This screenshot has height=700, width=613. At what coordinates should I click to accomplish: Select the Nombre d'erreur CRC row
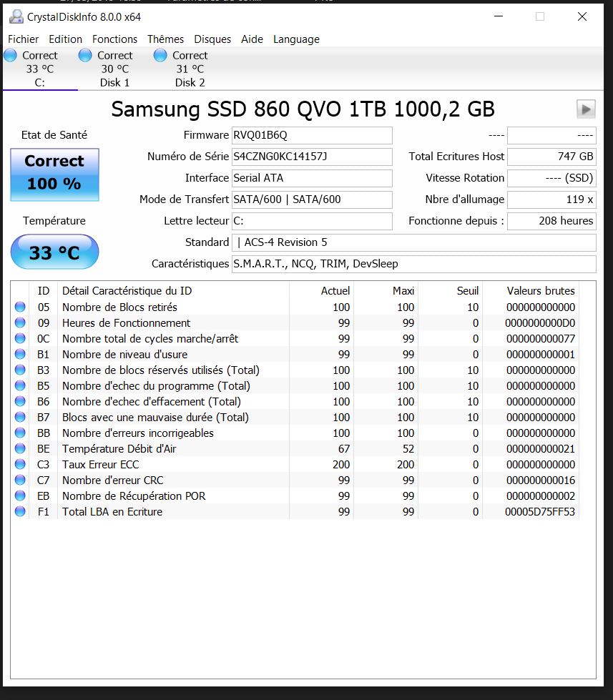[x=295, y=480]
